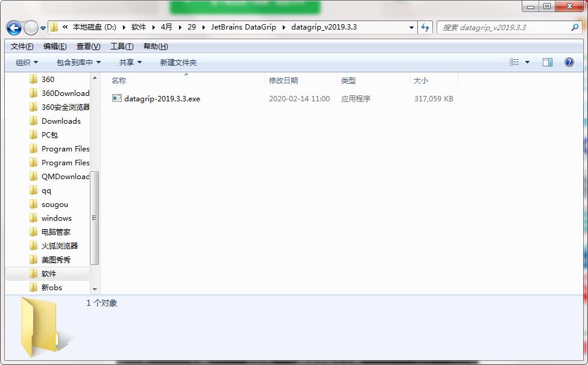This screenshot has height=365, width=588.
Task: Click 应用程序 type cell
Action: pos(355,99)
